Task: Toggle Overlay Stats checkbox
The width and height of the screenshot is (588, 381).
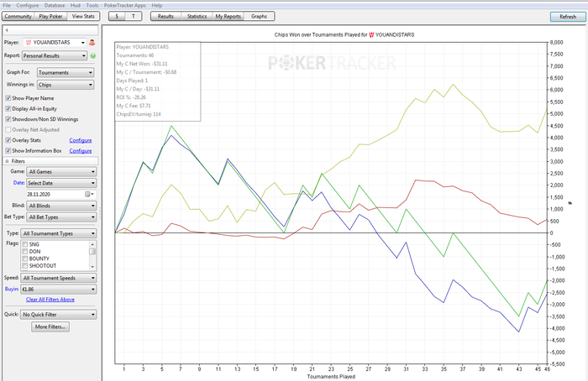Action: (x=8, y=140)
